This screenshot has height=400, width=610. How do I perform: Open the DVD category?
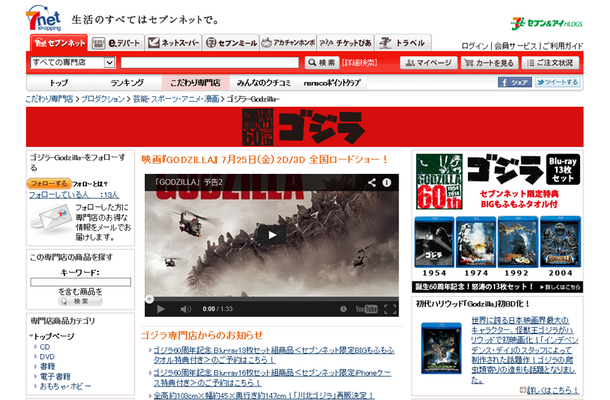pos(47,356)
